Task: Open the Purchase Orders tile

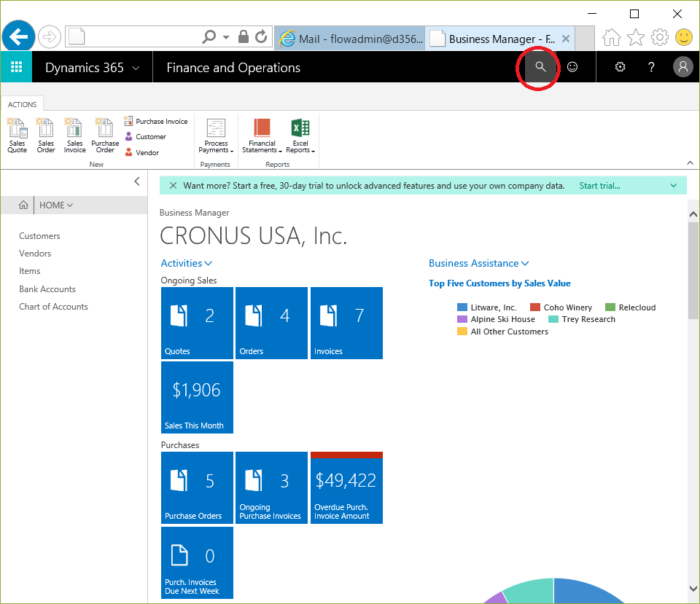Action: click(197, 488)
